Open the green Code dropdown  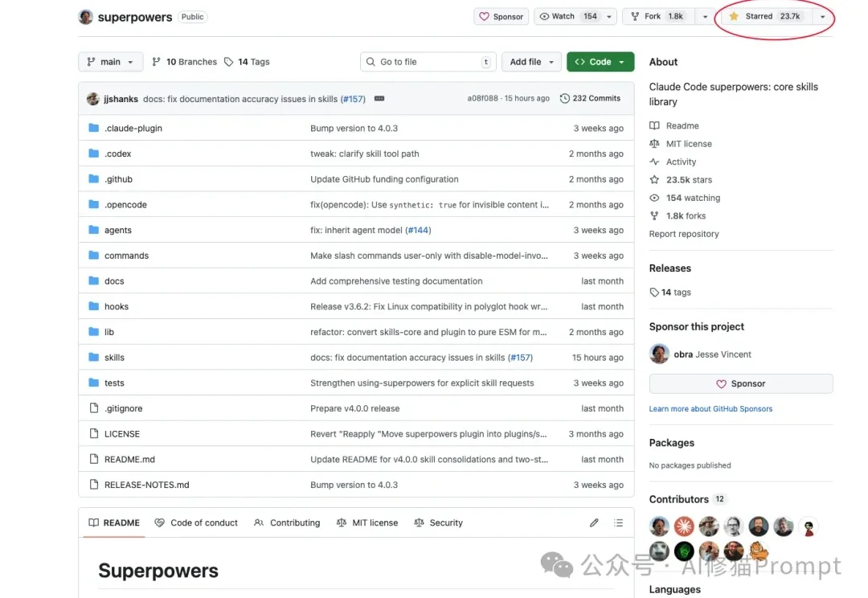click(x=600, y=62)
